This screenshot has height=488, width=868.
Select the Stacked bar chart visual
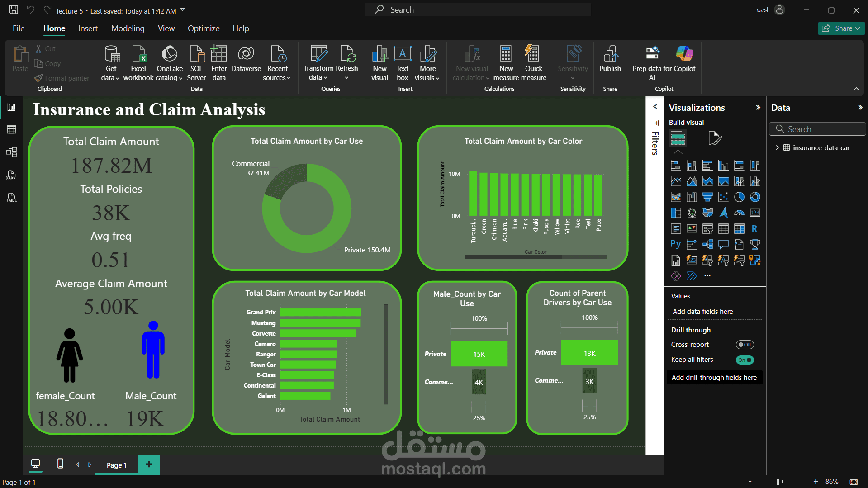coord(676,166)
